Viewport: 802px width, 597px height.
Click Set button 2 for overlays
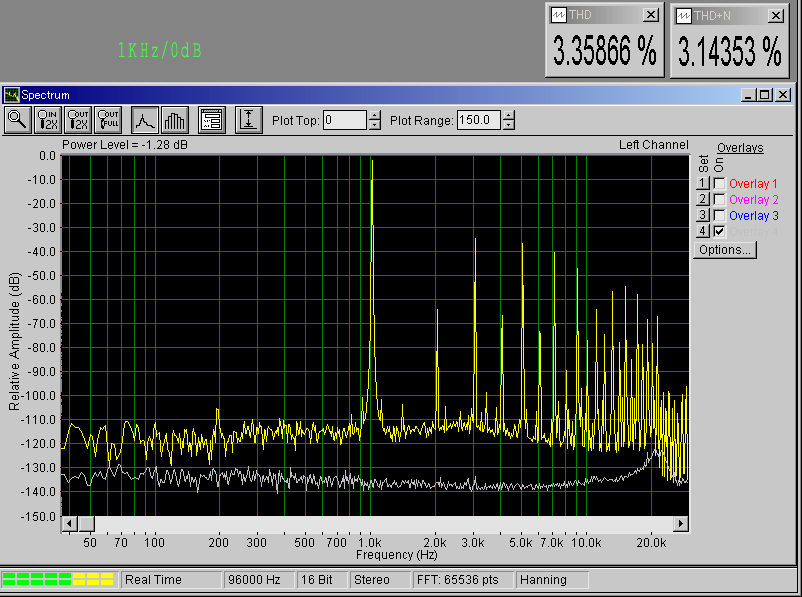[x=702, y=199]
